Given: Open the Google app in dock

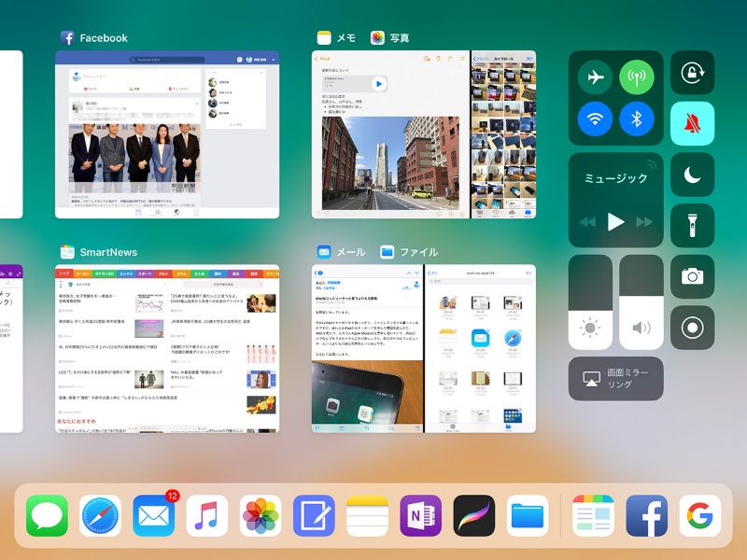Looking at the screenshot, I should pyautogui.click(x=699, y=515).
